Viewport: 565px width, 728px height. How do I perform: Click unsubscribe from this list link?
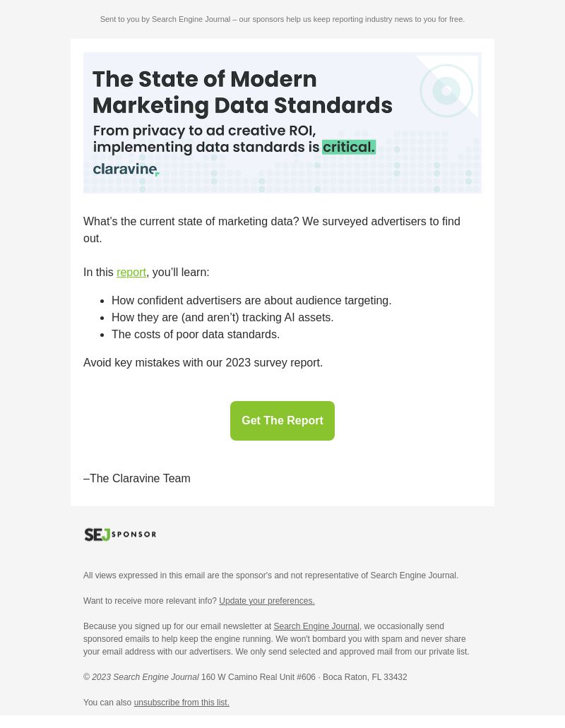click(x=182, y=703)
